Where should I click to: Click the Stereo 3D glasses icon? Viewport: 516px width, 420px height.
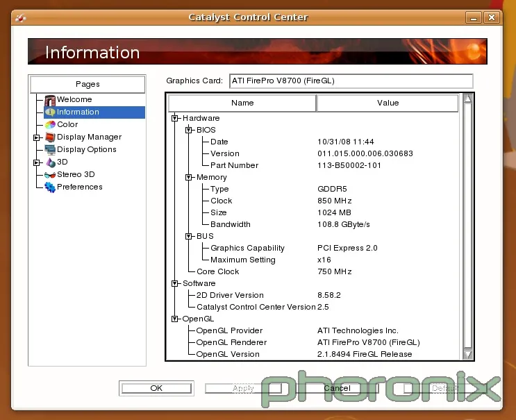tap(50, 175)
